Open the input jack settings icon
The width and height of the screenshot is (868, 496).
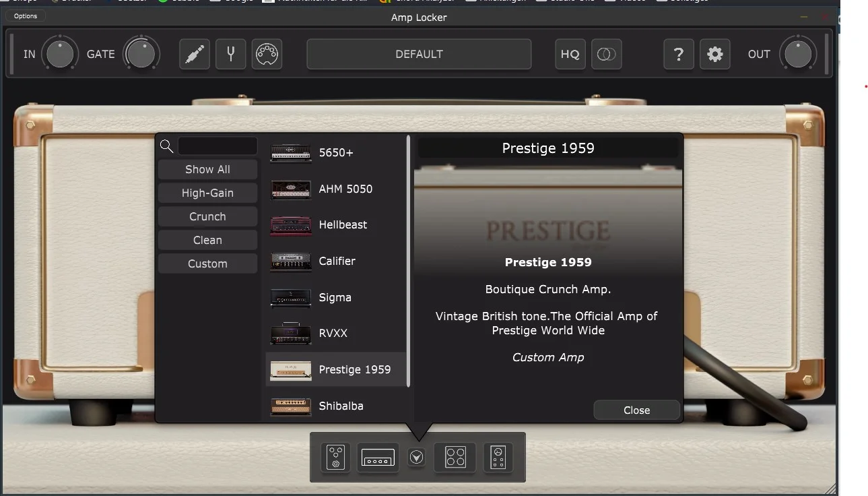[x=195, y=54]
